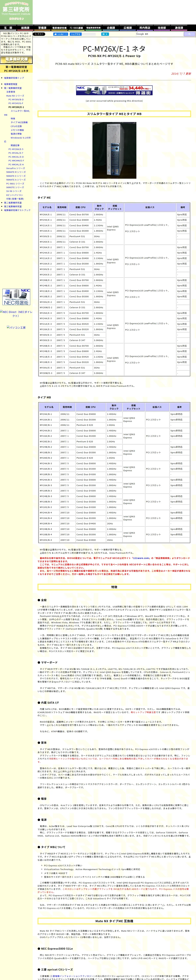Open the 警備課 nav tab
The height and width of the screenshot is (980, 196).
42,28
